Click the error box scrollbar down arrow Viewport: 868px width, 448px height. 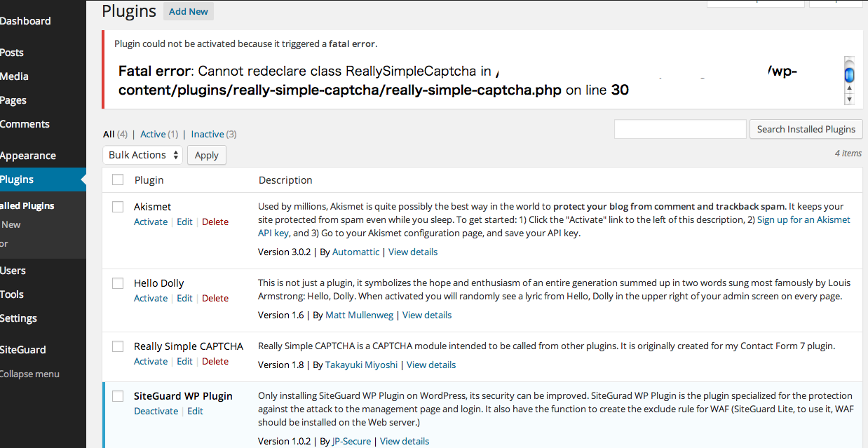[x=849, y=100]
